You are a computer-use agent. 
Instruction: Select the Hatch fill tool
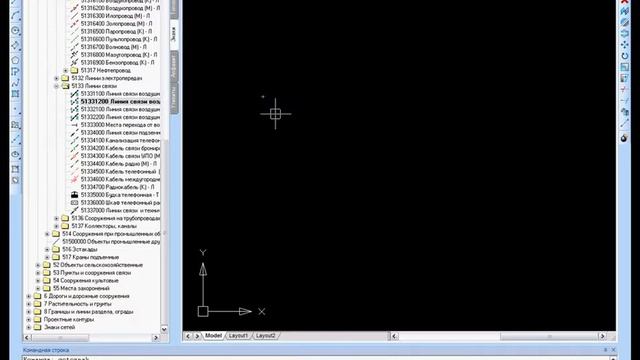click(15, 94)
